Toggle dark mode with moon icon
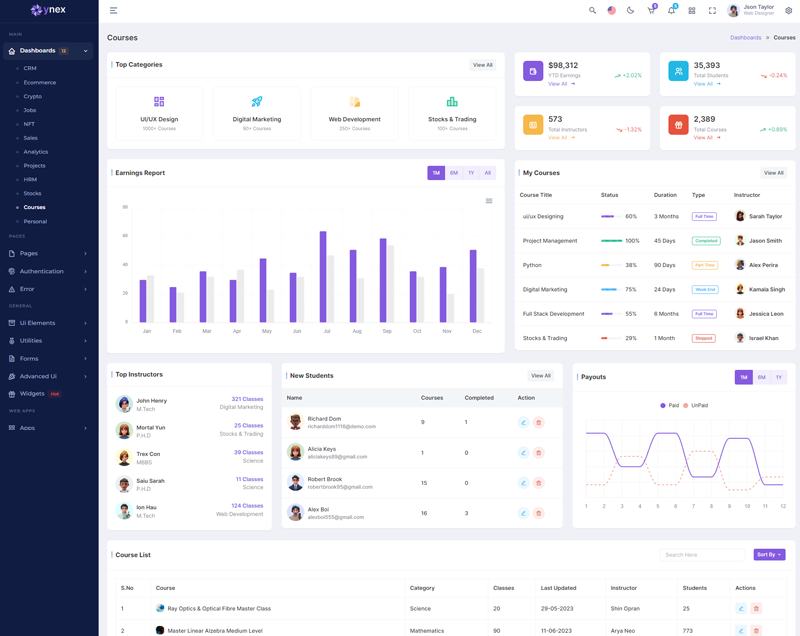800x636 pixels. 630,11
